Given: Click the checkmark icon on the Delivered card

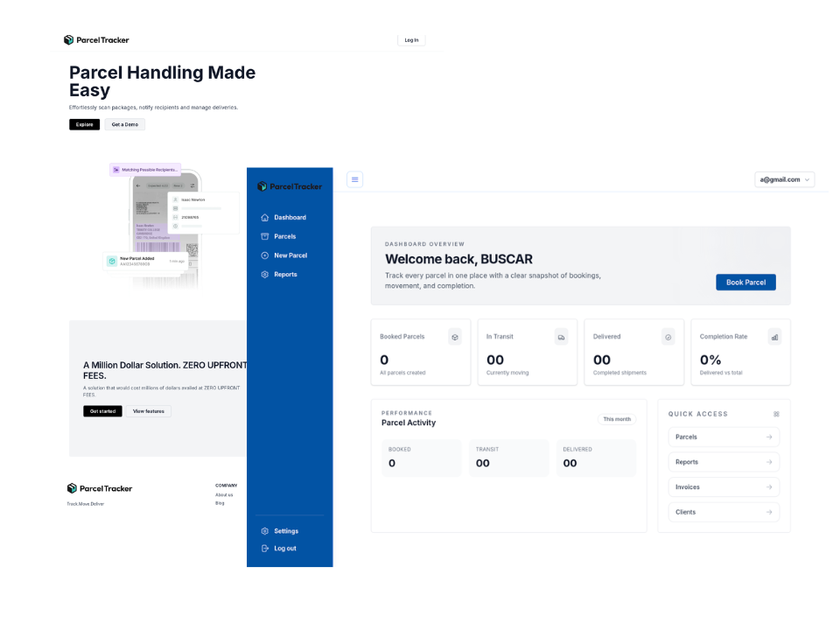Looking at the screenshot, I should click(667, 336).
